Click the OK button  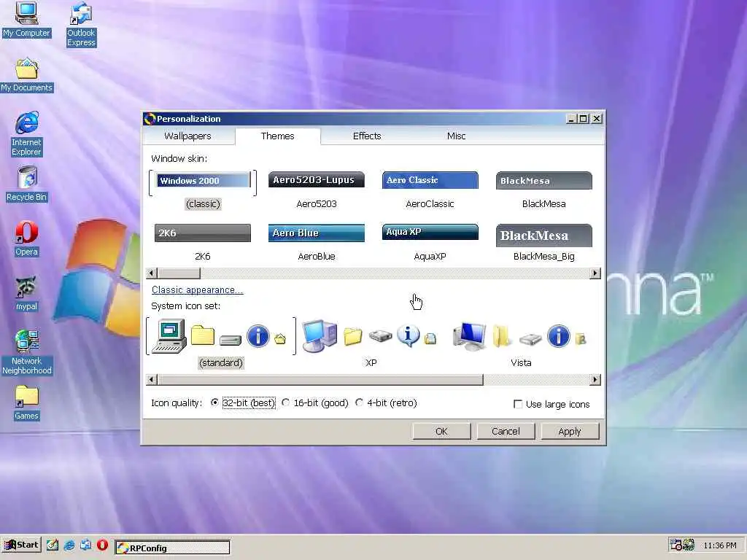tap(441, 431)
